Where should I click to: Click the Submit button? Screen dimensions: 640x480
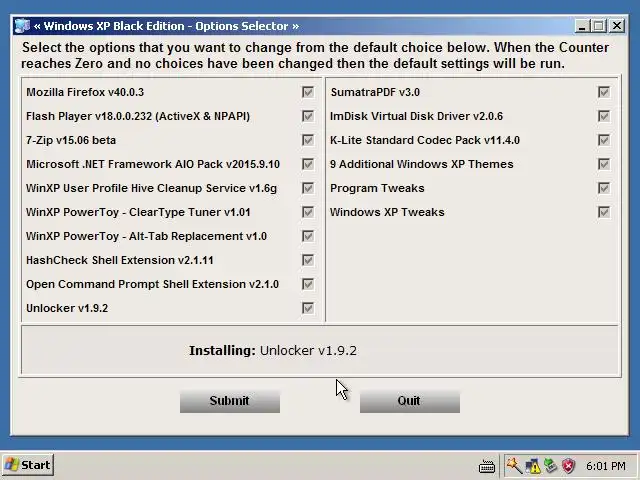(x=230, y=401)
